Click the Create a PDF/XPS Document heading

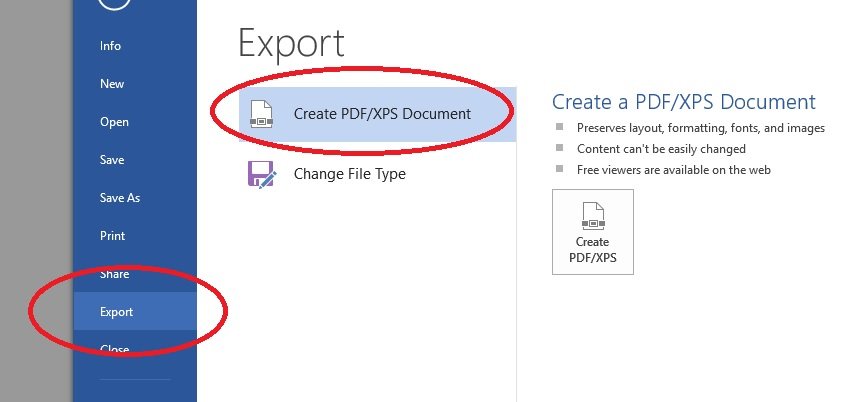coord(684,102)
